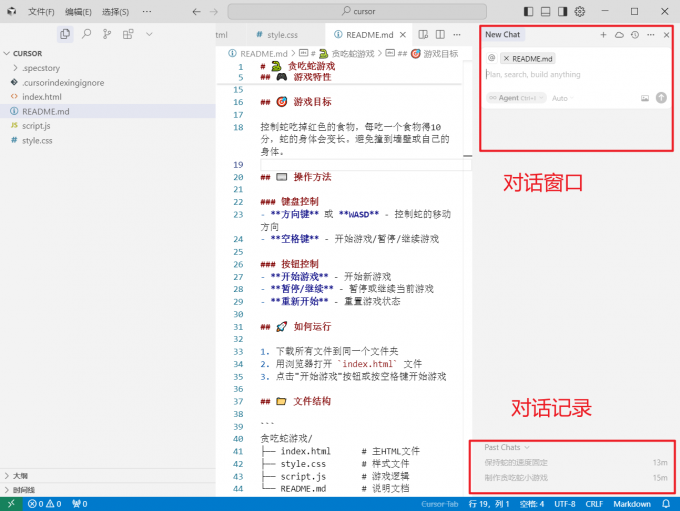Image resolution: width=680 pixels, height=511 pixels.
Task: Change encoding via UTF-8 status item
Action: click(565, 504)
